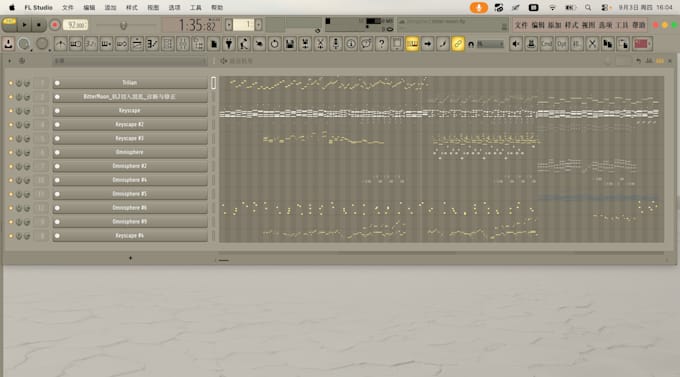Open the FL Studio application menu
Image resolution: width=680 pixels, height=377 pixels.
[x=38, y=7]
